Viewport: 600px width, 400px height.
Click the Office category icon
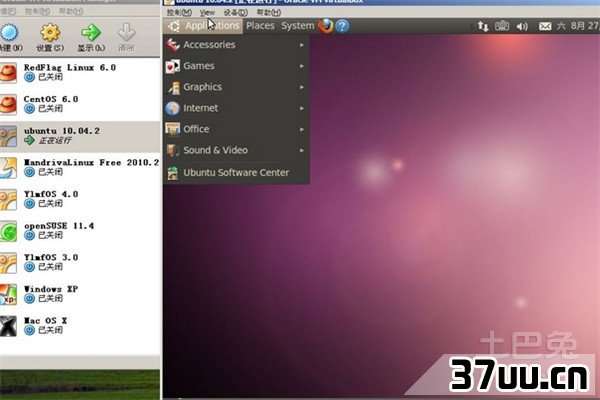(173, 129)
